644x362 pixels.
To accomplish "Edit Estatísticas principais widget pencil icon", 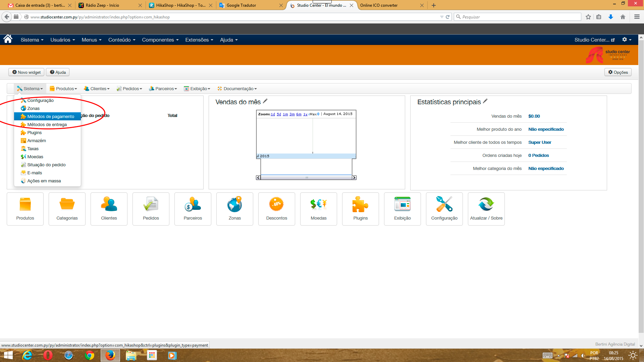I will point(485,101).
